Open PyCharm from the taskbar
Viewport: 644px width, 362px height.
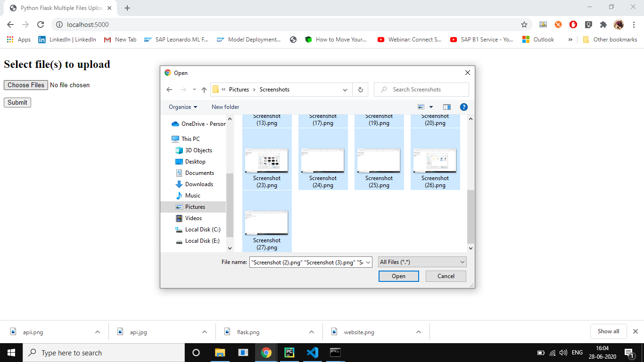pos(289,353)
